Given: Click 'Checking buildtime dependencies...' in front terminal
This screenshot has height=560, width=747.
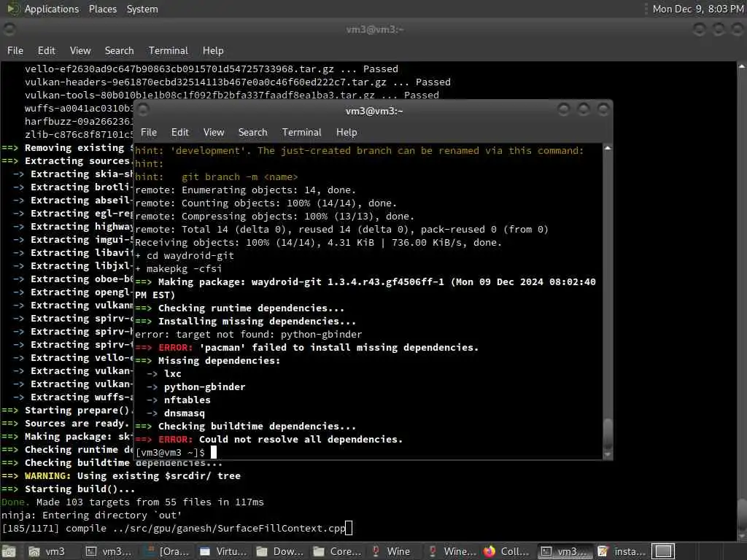Looking at the screenshot, I should point(245,426).
